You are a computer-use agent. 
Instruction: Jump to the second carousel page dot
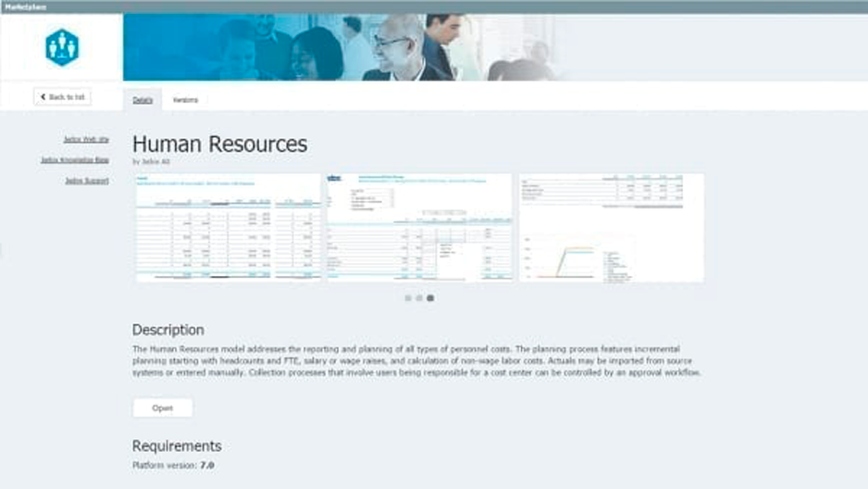[419, 298]
